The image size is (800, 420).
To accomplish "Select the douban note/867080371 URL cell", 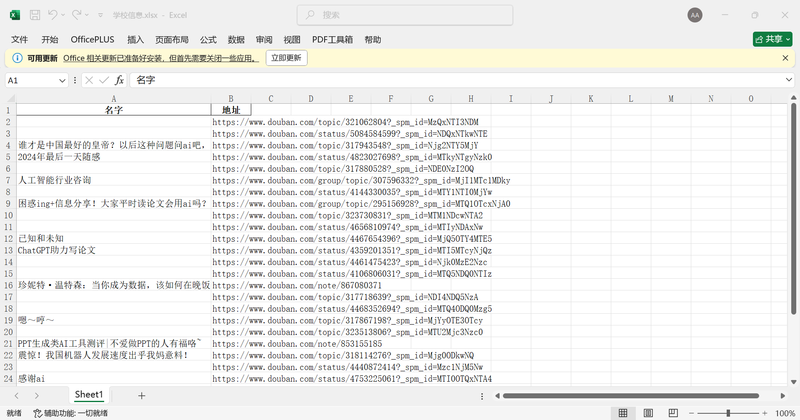I will point(231,285).
